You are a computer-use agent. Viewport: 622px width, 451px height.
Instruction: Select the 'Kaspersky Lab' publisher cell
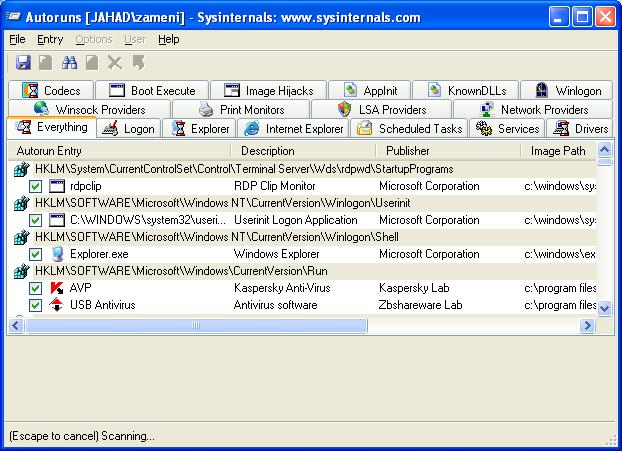pyautogui.click(x=414, y=288)
